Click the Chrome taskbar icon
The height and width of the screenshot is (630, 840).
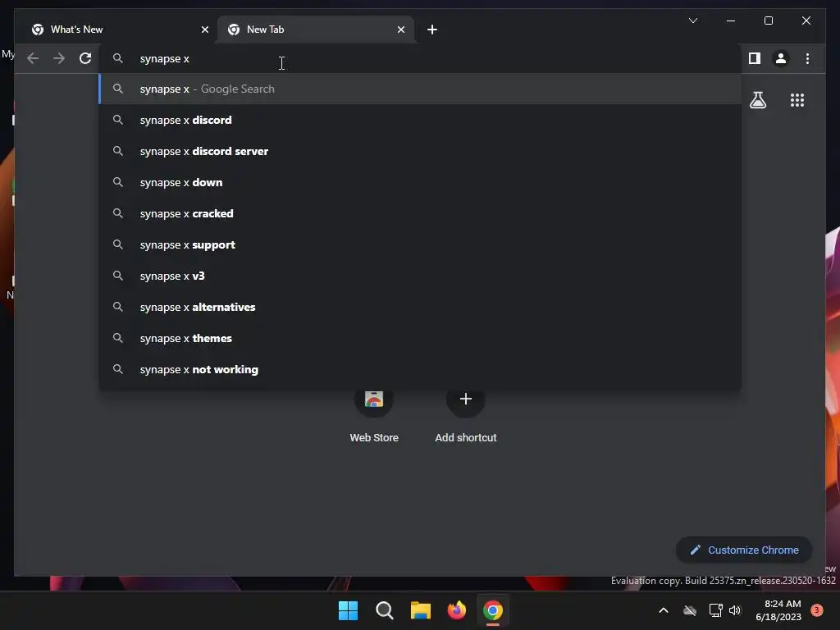click(x=493, y=610)
